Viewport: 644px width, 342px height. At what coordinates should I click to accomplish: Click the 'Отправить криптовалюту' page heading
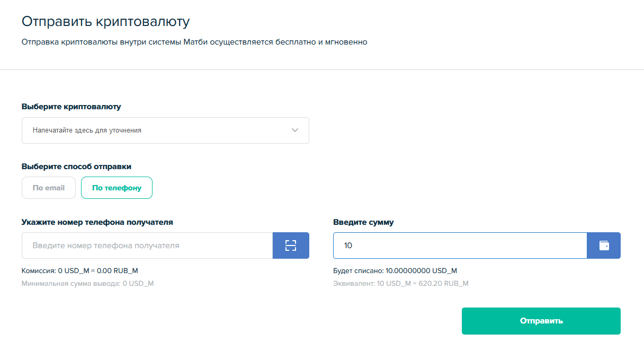tap(105, 22)
